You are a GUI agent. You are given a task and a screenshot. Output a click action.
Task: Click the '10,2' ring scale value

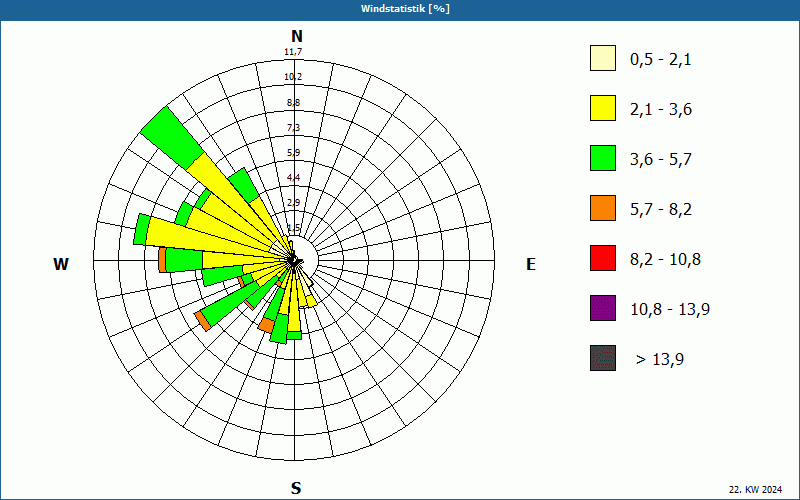click(293, 77)
